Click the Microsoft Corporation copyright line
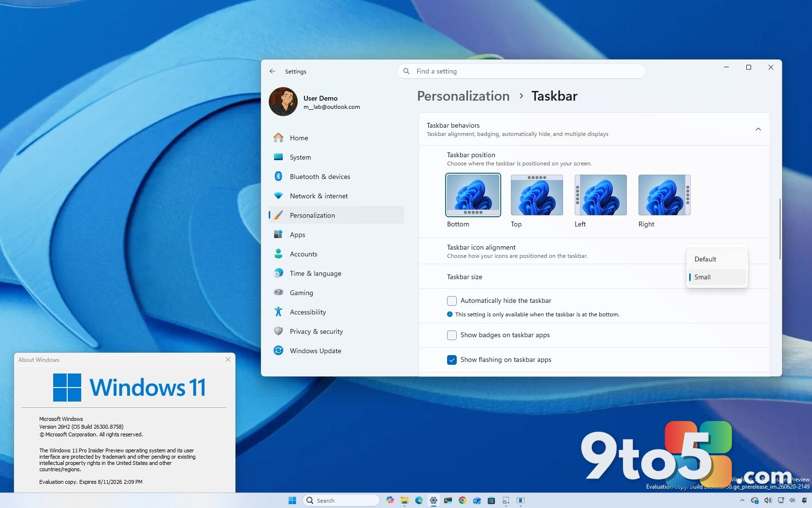812x508 pixels. pyautogui.click(x=91, y=434)
